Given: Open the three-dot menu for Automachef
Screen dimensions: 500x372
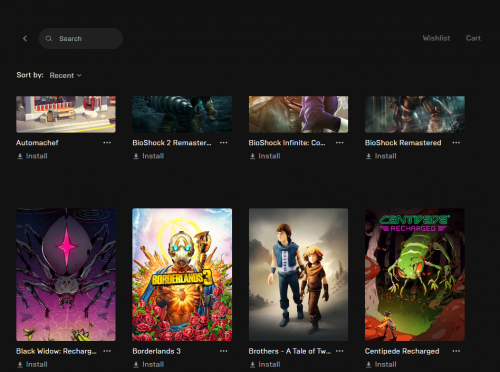Looking at the screenshot, I should tap(107, 143).
